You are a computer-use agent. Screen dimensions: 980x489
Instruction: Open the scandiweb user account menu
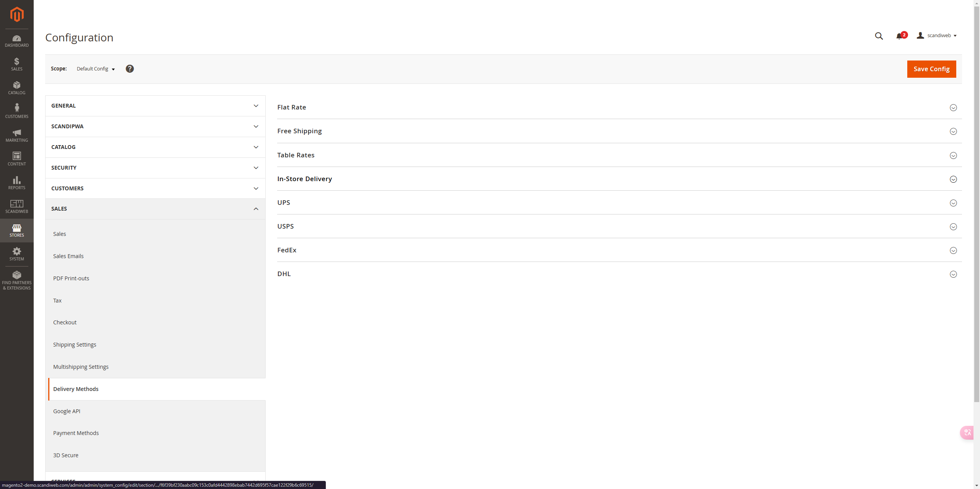click(937, 36)
